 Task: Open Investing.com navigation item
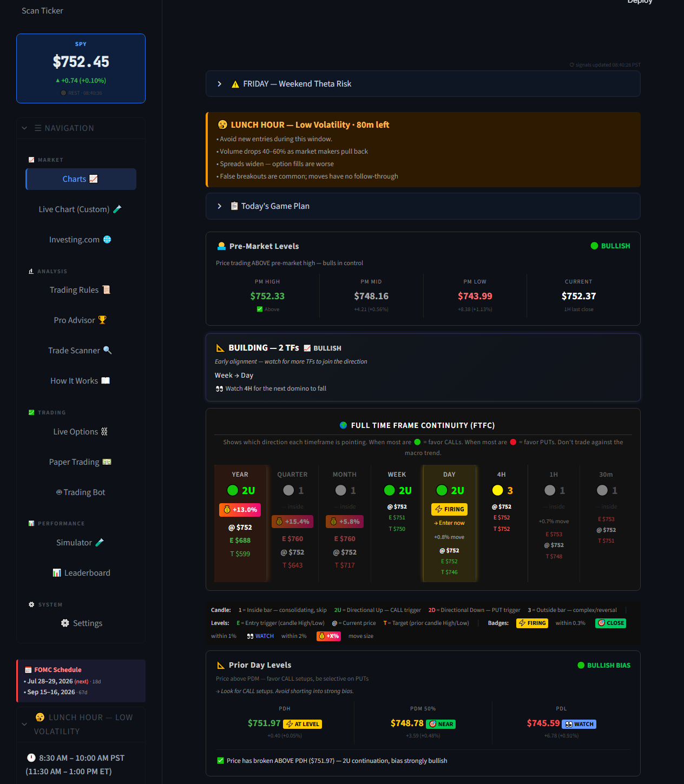pyautogui.click(x=81, y=240)
